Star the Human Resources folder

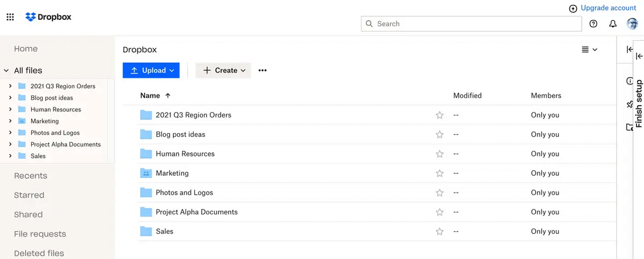(x=440, y=154)
